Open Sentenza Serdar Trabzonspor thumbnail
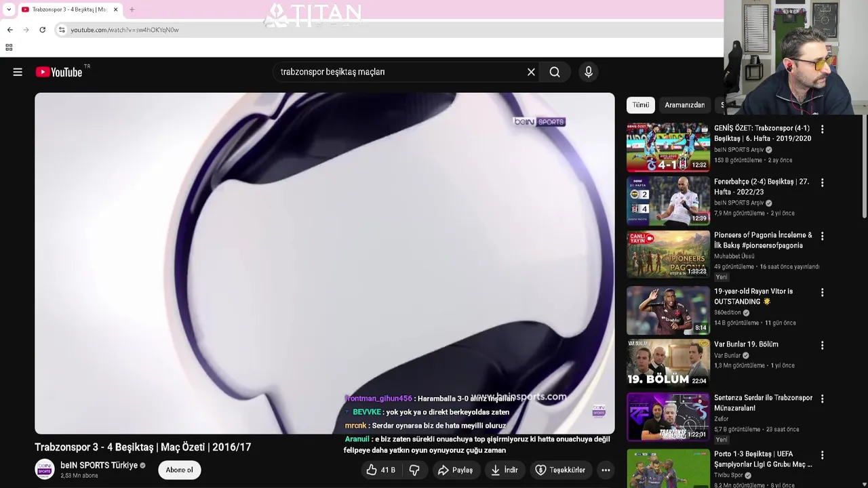 (668, 417)
